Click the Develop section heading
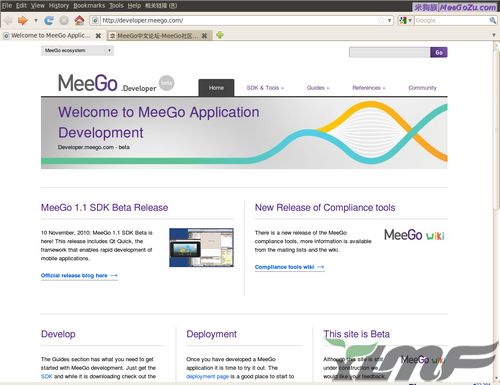The height and width of the screenshot is (385, 500). (58, 334)
